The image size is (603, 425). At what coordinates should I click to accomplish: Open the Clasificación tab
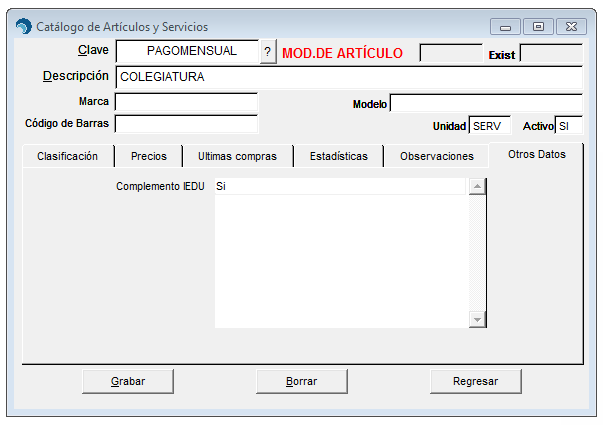coord(67,157)
